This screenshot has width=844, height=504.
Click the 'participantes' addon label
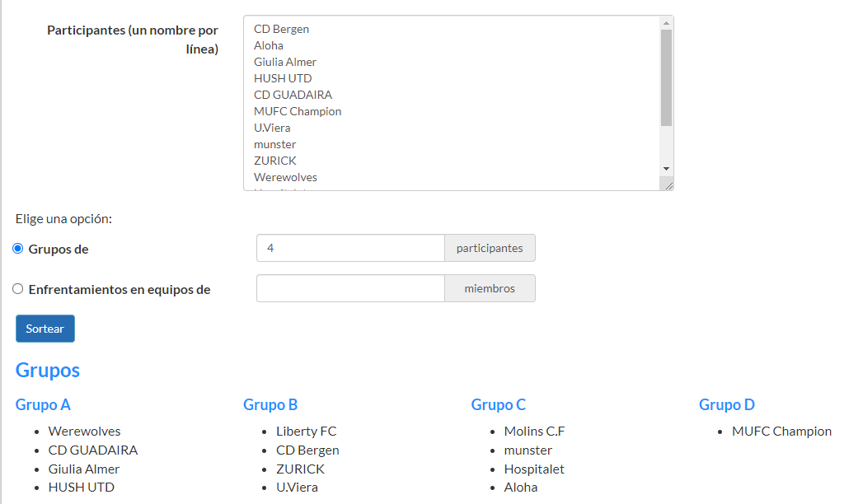490,248
